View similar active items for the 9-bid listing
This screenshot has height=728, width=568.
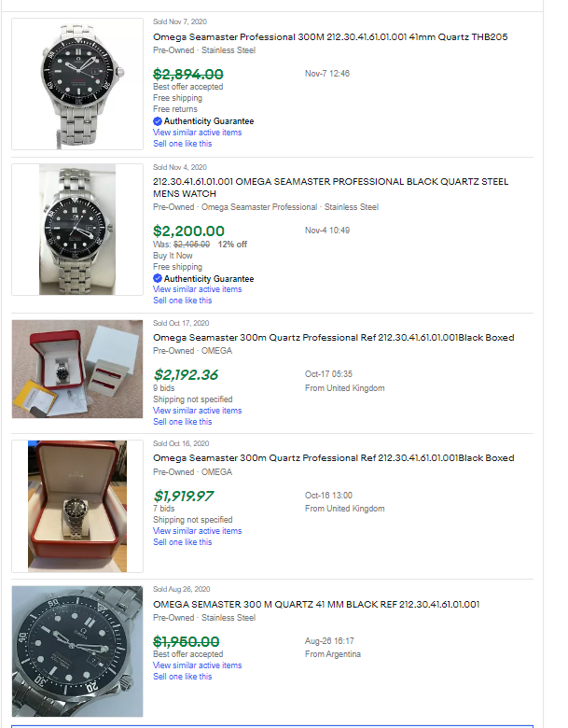point(197,411)
